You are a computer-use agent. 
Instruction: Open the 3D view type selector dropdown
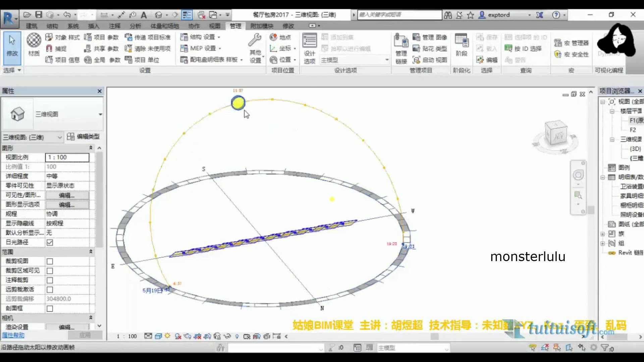(x=100, y=115)
